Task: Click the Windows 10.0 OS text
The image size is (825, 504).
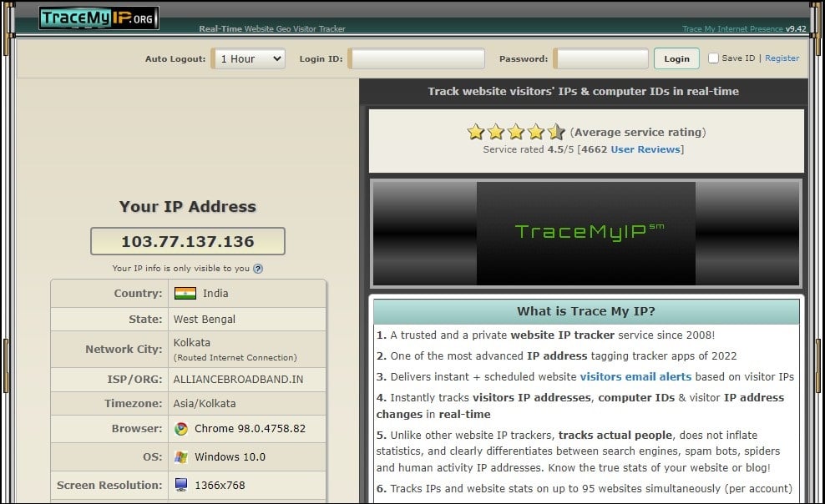Action: point(230,457)
